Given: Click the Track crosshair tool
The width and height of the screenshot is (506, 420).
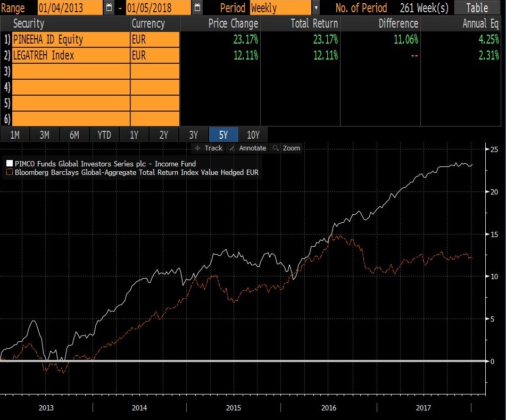Looking at the screenshot, I should click(208, 148).
